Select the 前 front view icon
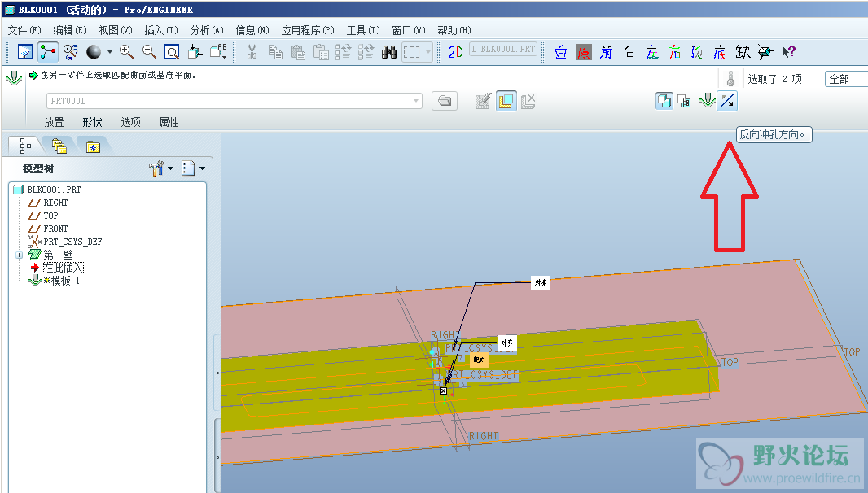The height and width of the screenshot is (493, 868). pos(606,52)
